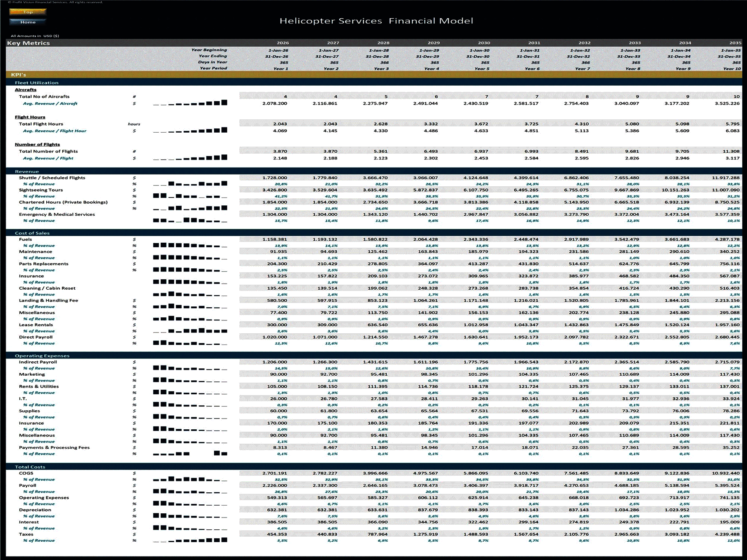Image resolution: width=747 pixels, height=560 pixels.
Task: Click the Maintenance row label
Action: coord(35,252)
